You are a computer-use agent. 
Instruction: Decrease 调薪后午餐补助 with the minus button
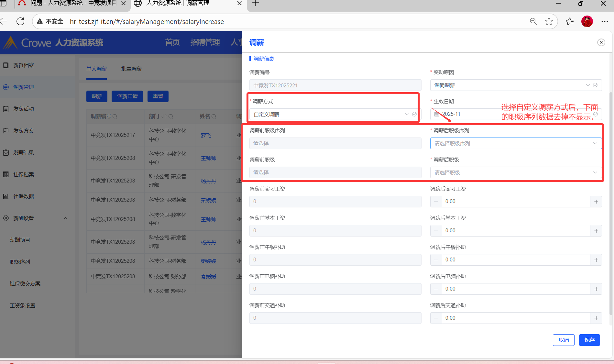436,260
